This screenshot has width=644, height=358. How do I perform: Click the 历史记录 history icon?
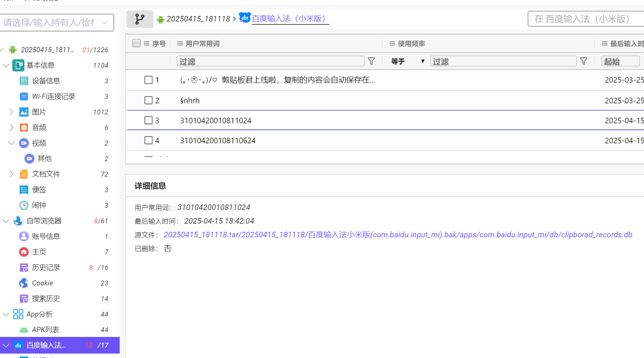click(x=24, y=267)
